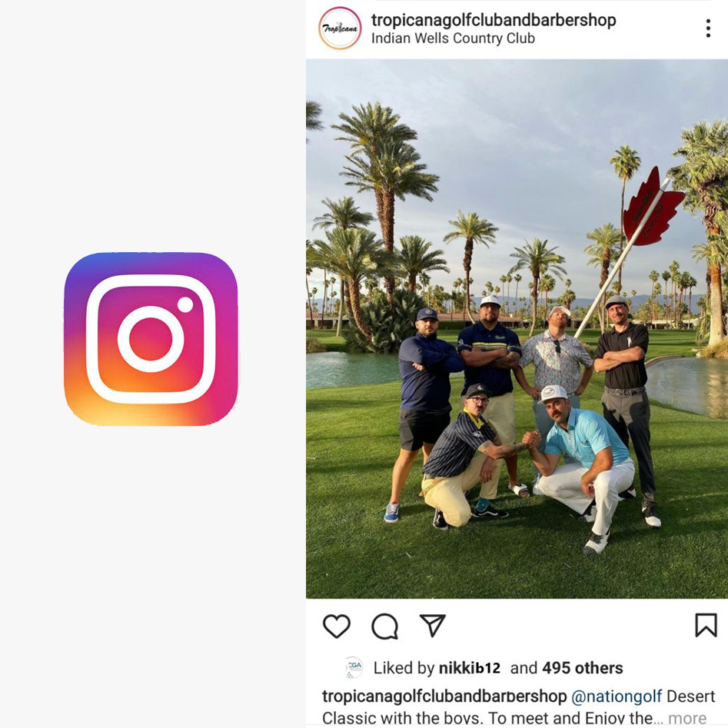Tap the golf group photo
Screen dimensions: 728x728
tap(517, 329)
